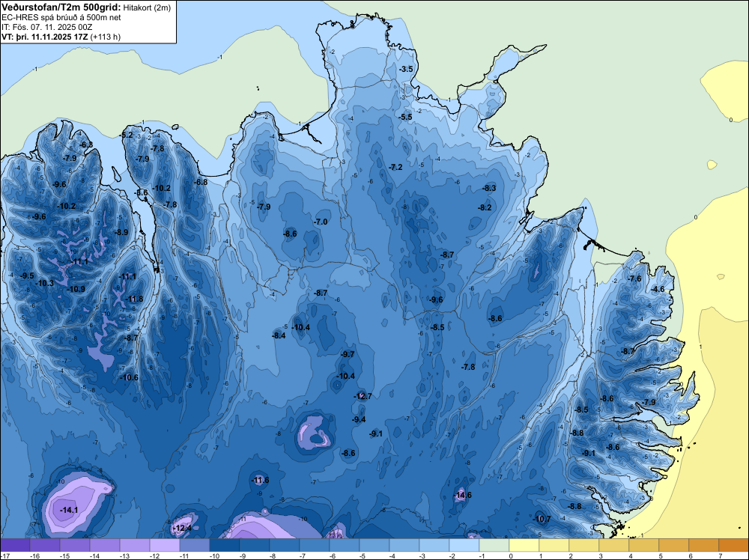
Task: Click the '-12.4' temperature value
Action: click(182, 528)
